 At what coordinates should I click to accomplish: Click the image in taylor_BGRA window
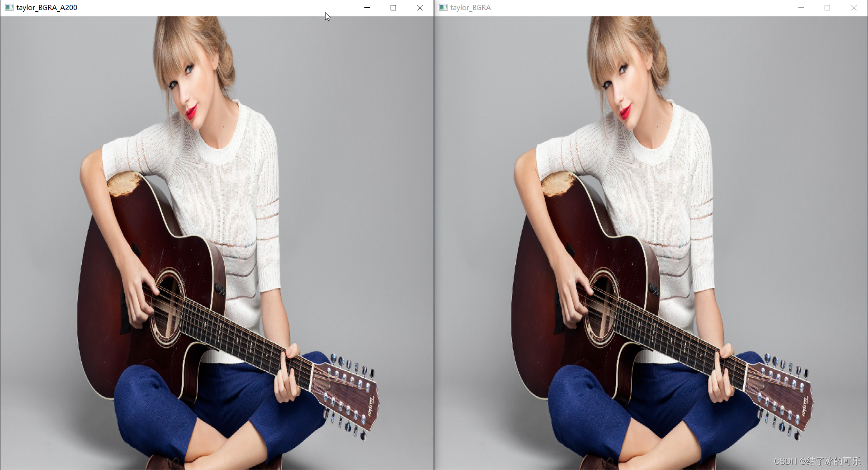[651, 243]
